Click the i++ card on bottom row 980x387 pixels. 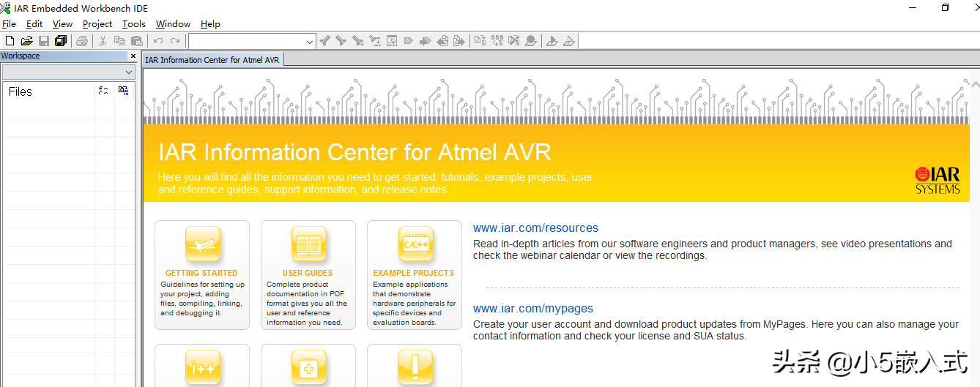pos(202,366)
